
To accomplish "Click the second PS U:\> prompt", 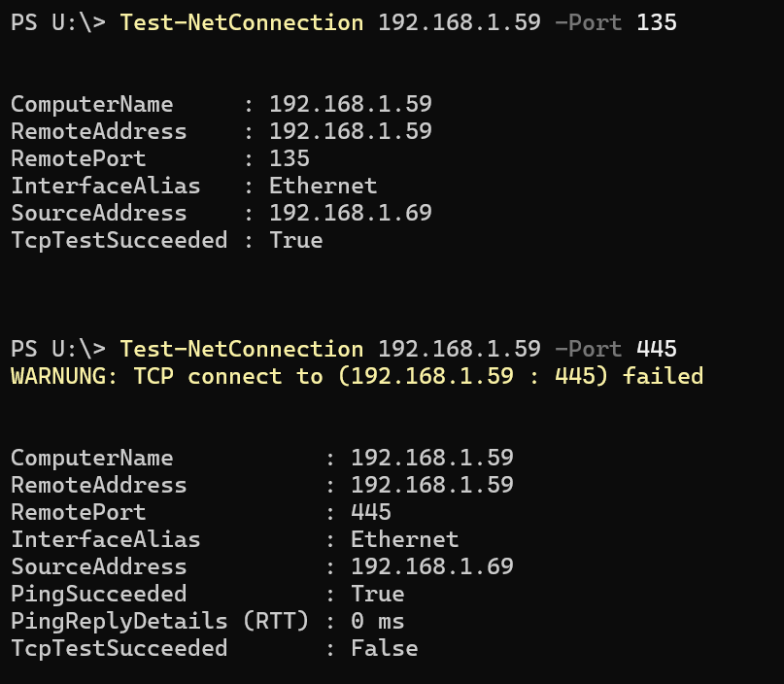I will coord(58,349).
